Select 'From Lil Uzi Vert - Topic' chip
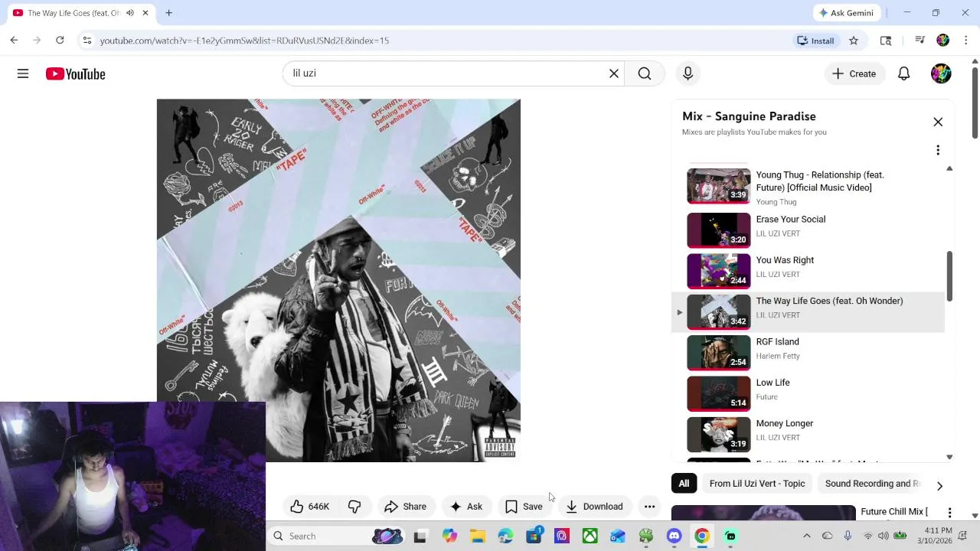The width and height of the screenshot is (980, 551). coord(756,484)
